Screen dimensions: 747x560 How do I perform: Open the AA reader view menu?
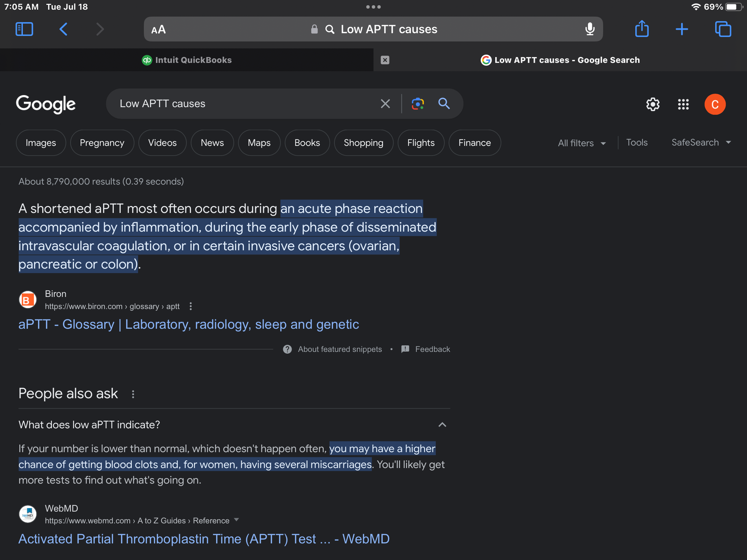pyautogui.click(x=158, y=29)
